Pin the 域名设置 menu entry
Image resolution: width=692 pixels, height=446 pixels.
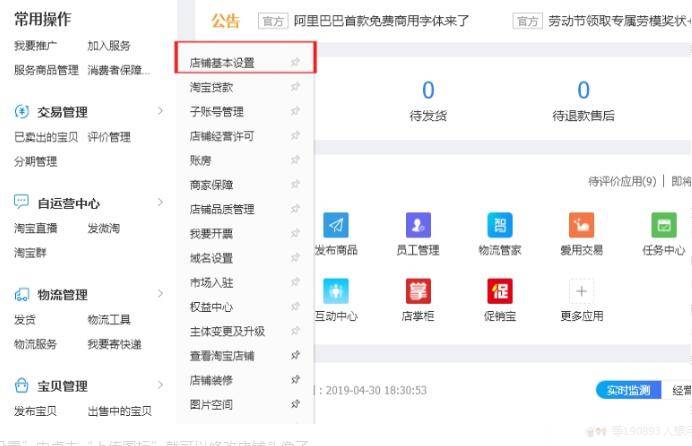click(x=295, y=258)
